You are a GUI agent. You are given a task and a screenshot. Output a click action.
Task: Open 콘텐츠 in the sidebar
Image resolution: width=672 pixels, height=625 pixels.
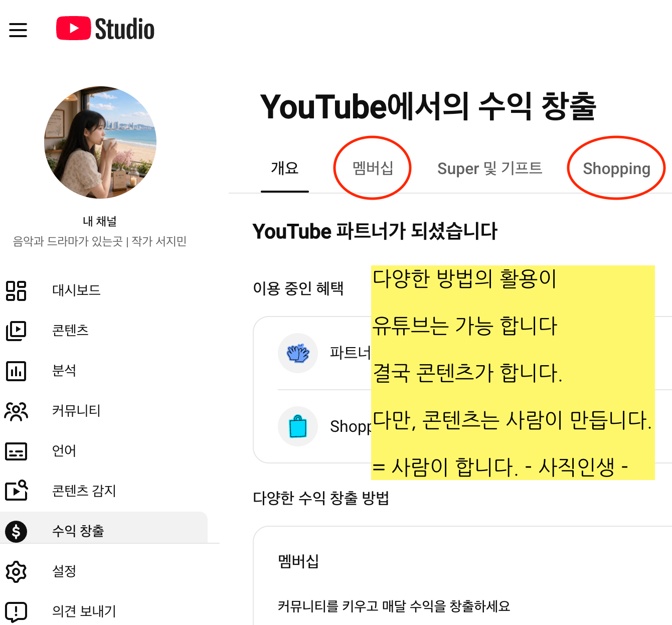tap(70, 330)
